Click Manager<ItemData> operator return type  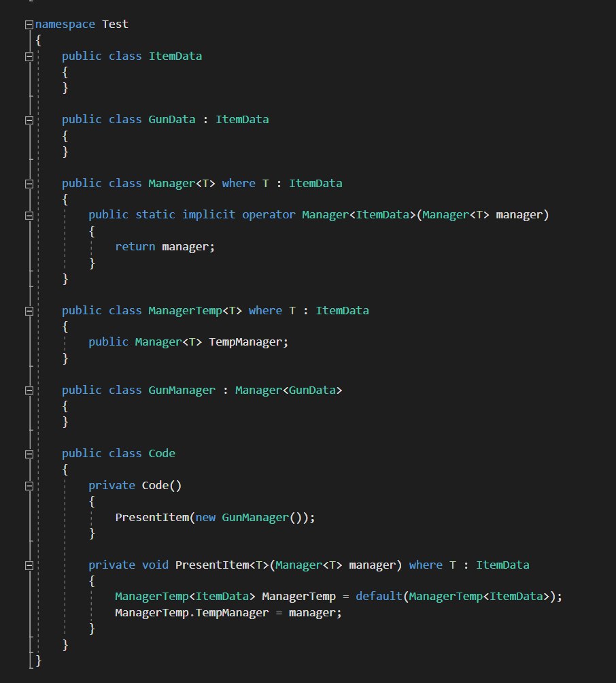click(359, 215)
